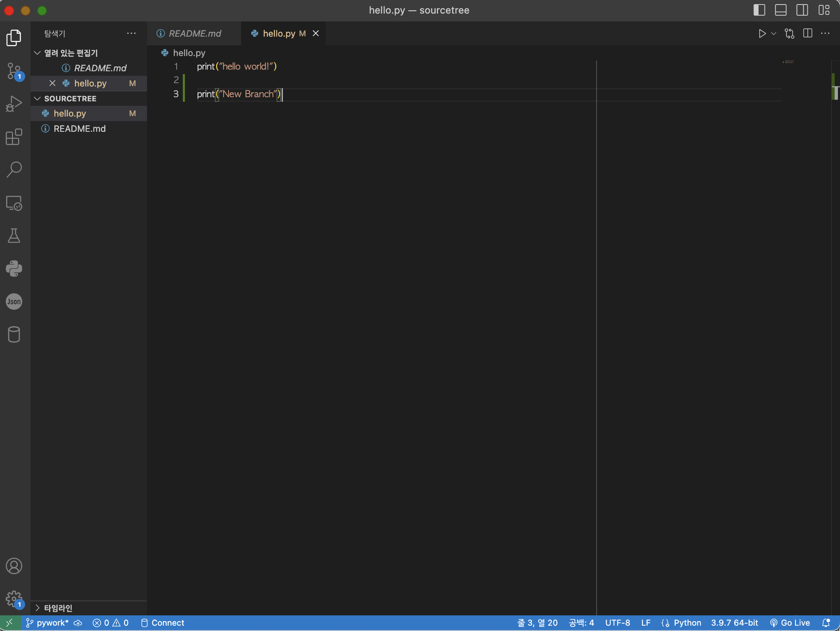Open the Extensions view

(x=14, y=137)
